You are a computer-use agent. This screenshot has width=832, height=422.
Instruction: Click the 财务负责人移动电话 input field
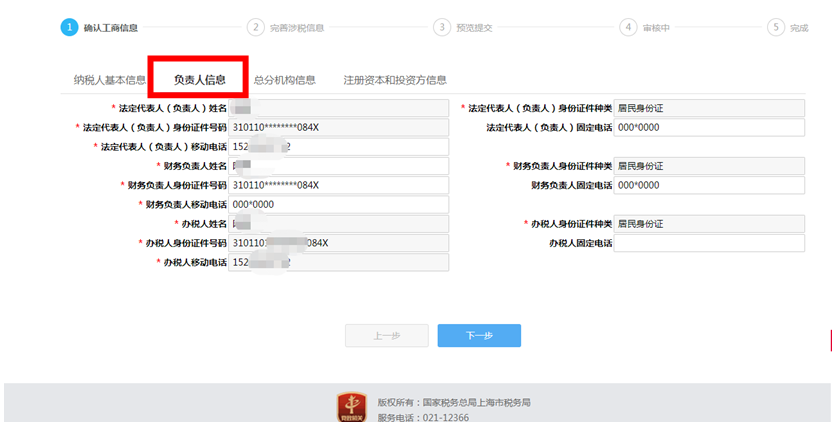tap(339, 204)
